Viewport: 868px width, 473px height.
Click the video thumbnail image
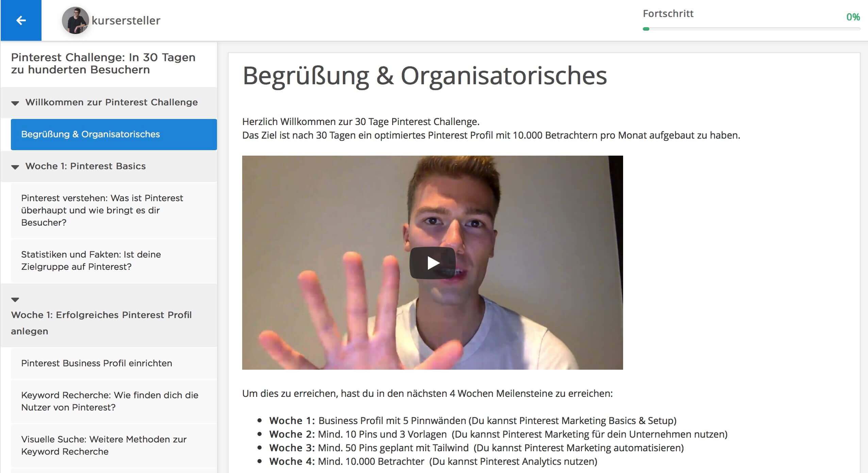pyautogui.click(x=432, y=262)
